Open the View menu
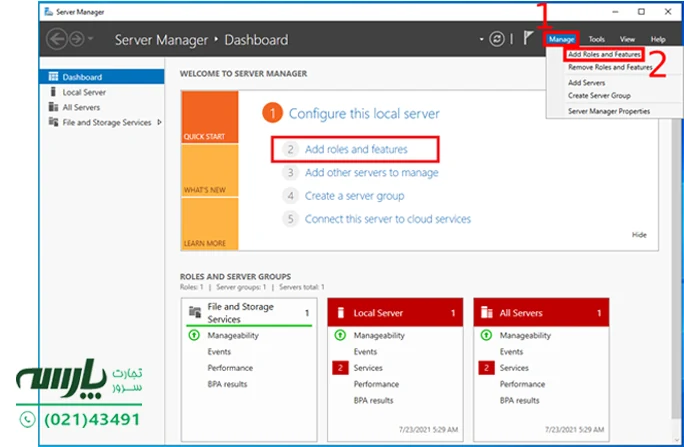684x447 pixels. (x=627, y=39)
